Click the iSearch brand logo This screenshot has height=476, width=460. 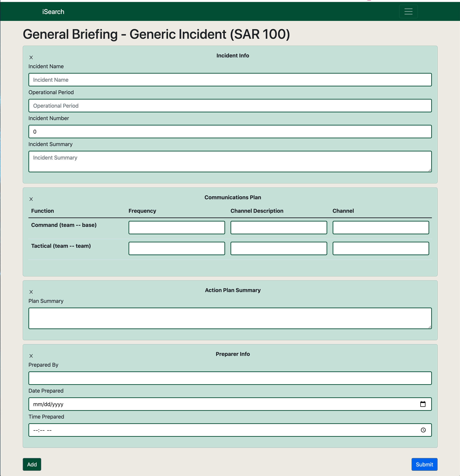pos(53,11)
